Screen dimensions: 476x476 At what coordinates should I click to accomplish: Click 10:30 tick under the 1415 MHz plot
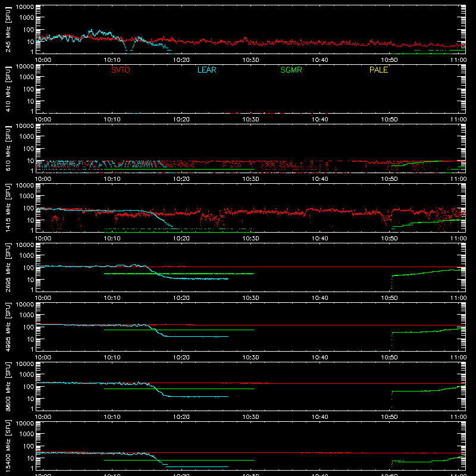coord(250,239)
